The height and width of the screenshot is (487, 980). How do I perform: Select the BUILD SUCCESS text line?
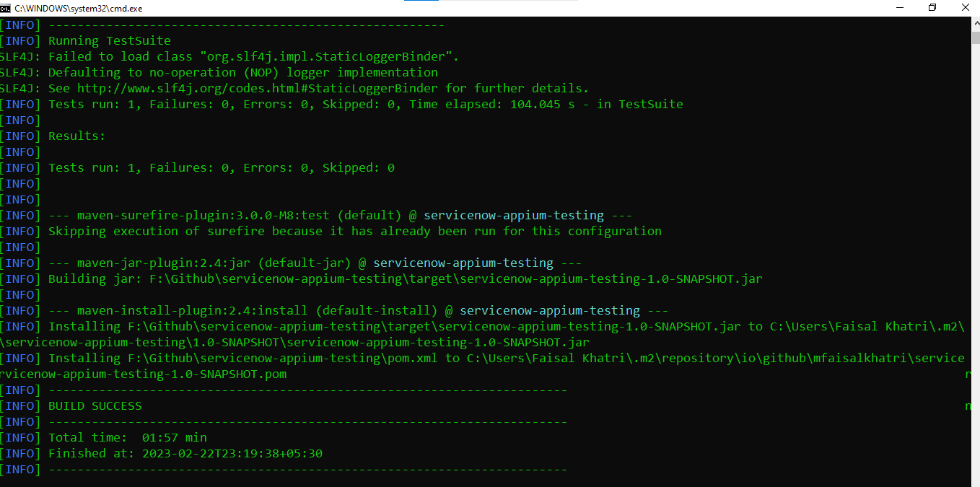pyautogui.click(x=94, y=405)
